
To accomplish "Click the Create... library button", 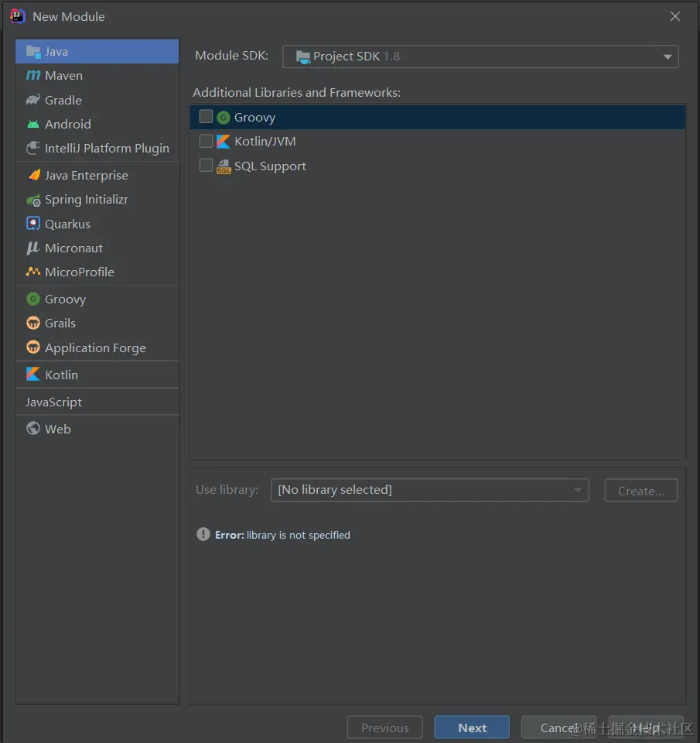I will pos(640,491).
